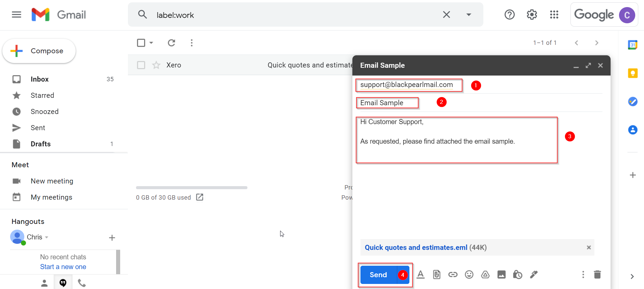Viewport: 644px width, 289px height.
Task: Click the Start a new one link
Action: (63, 267)
